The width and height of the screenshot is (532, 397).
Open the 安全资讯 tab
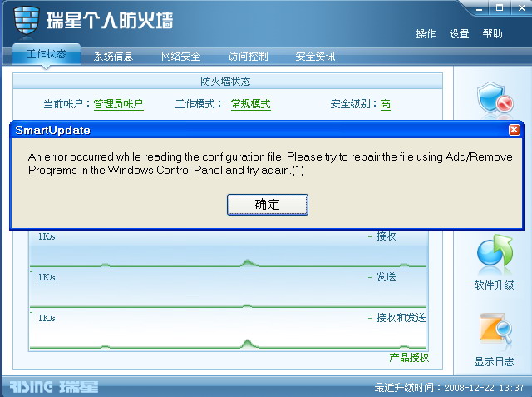(315, 56)
